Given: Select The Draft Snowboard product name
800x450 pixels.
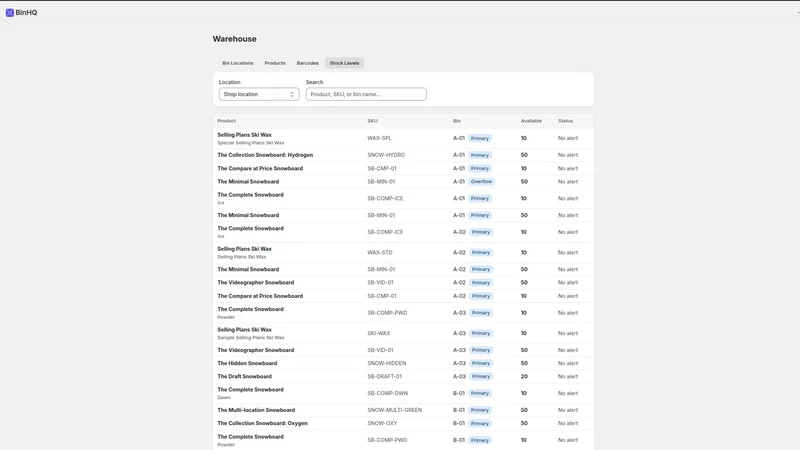Looking at the screenshot, I should point(244,377).
